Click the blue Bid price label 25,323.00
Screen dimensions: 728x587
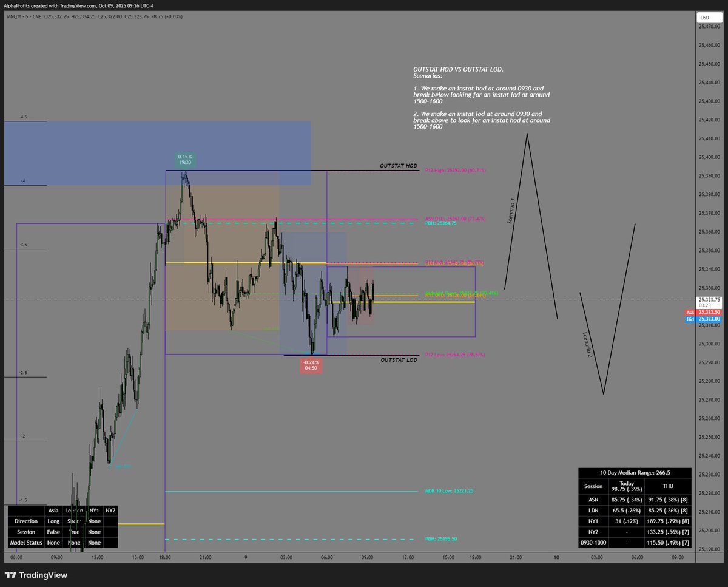tap(703, 319)
